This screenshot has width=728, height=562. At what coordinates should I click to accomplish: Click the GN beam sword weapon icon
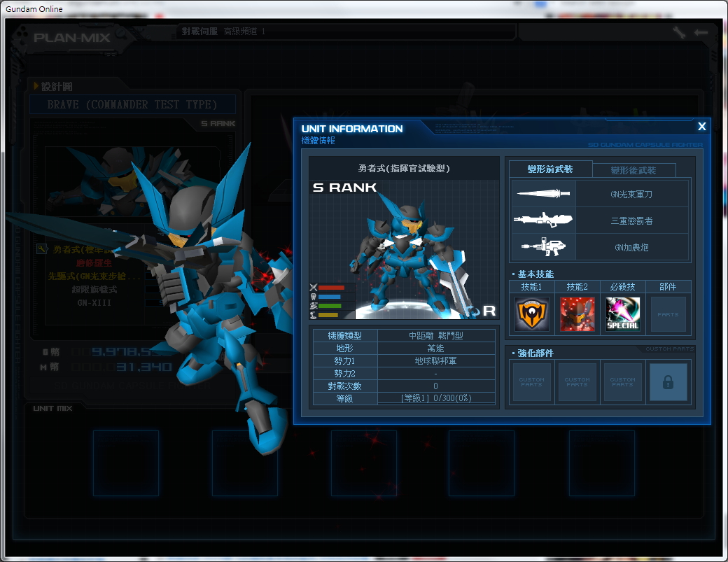tap(542, 194)
